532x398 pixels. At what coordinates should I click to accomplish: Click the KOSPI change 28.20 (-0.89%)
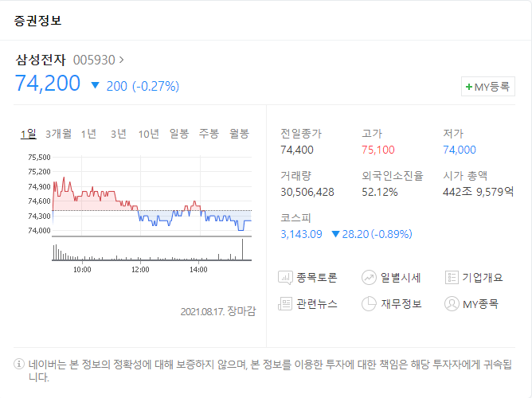(x=377, y=234)
